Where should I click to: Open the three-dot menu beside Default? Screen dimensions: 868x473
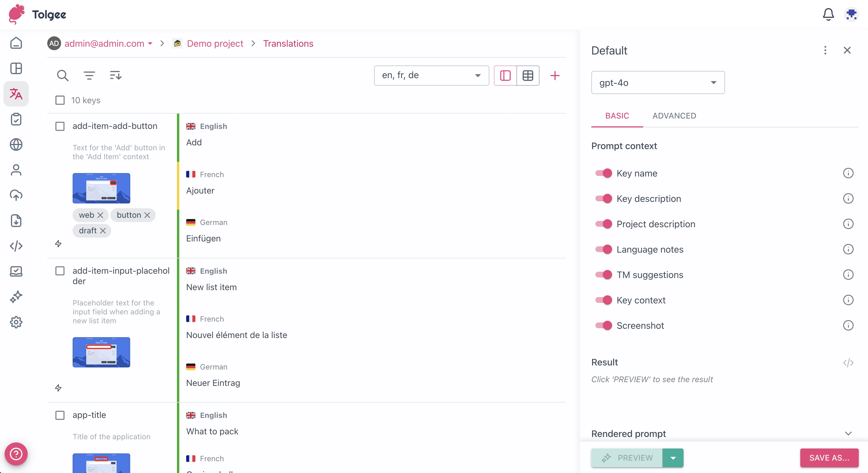click(825, 50)
